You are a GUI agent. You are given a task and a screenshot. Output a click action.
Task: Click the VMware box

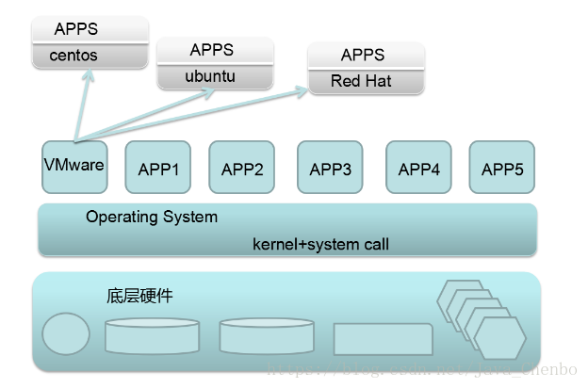(x=74, y=167)
